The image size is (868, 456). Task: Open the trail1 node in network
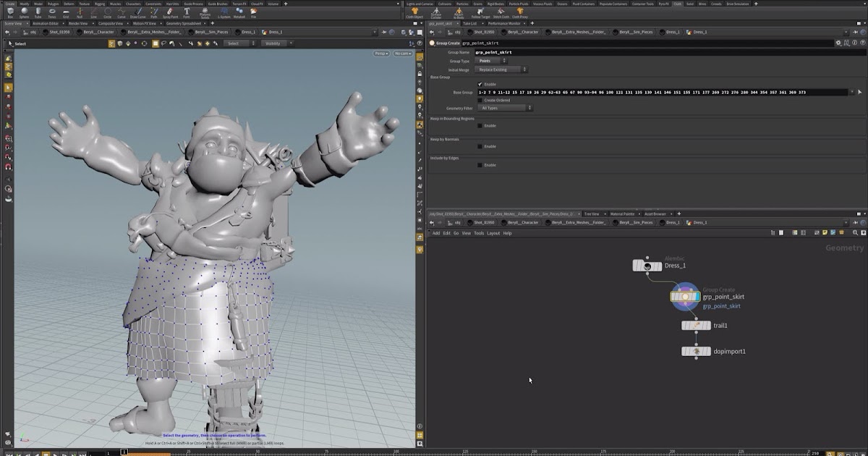tap(696, 326)
